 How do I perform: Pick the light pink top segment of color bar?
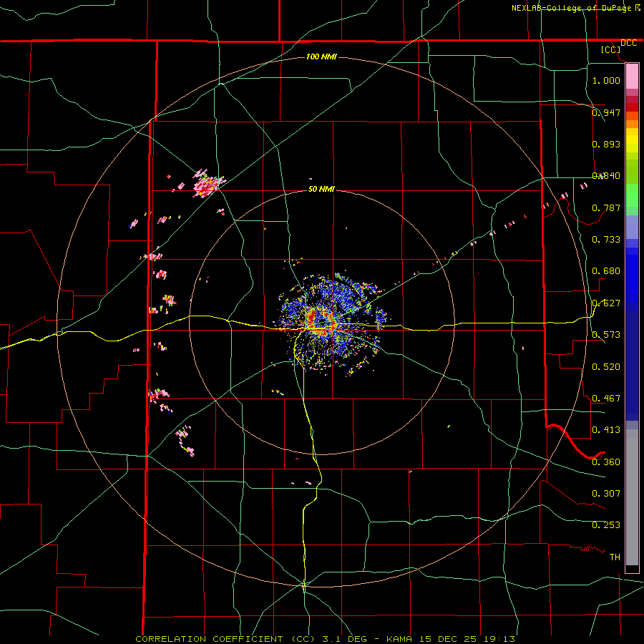pyautogui.click(x=632, y=76)
